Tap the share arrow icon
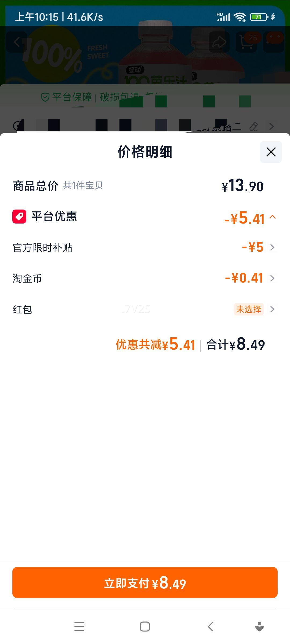290x644 pixels. pos(219,42)
